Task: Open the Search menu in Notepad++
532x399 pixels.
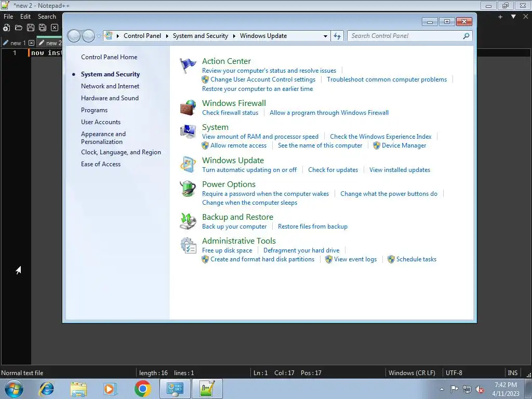Action: click(x=47, y=16)
